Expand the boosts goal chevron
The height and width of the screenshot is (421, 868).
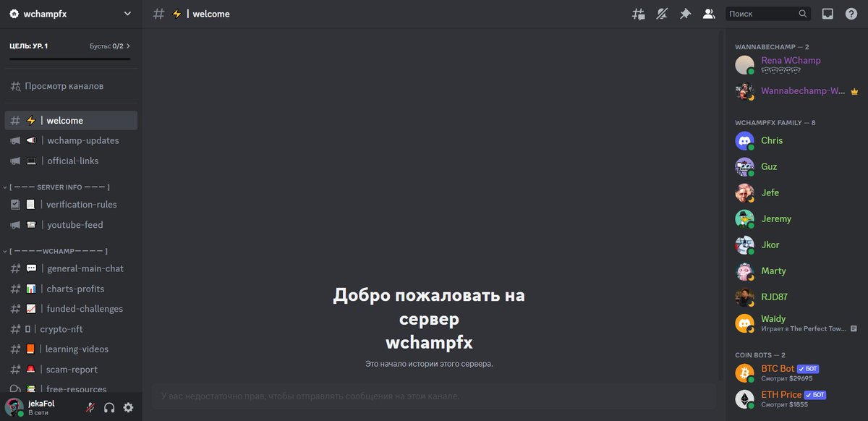(128, 46)
